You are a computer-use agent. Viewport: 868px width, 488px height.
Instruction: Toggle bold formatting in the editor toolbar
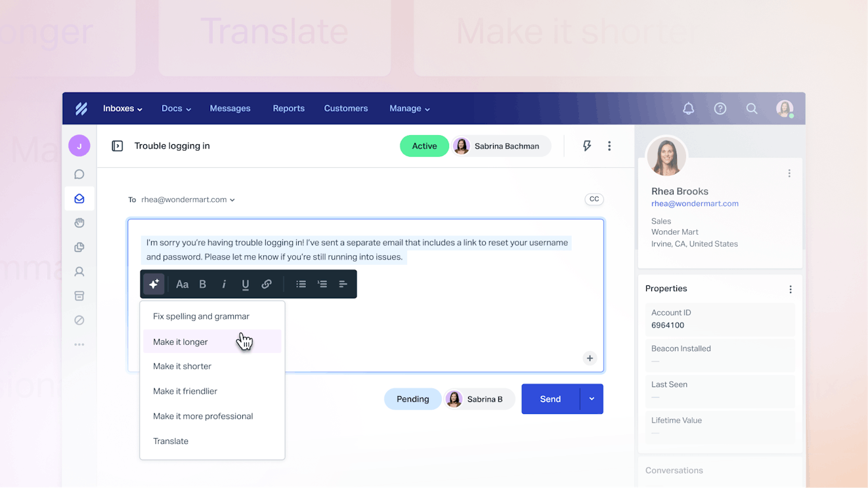[203, 284]
